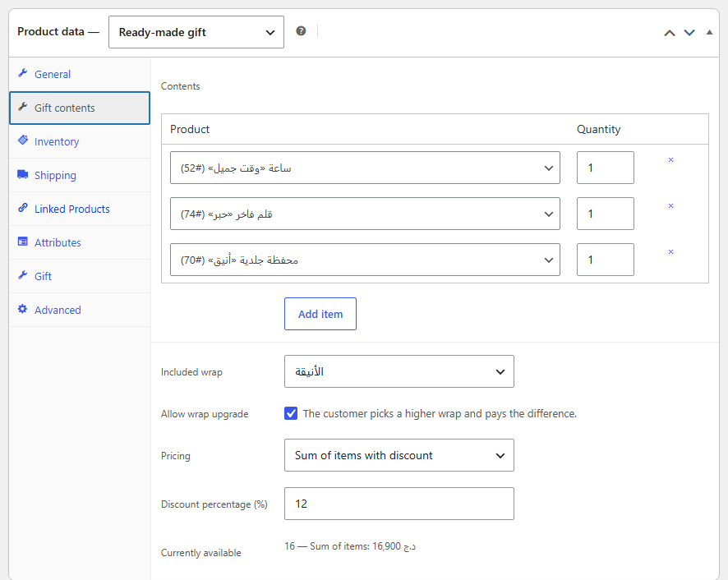Click the Shipping truck icon
Image resolution: width=728 pixels, height=580 pixels.
(23, 174)
